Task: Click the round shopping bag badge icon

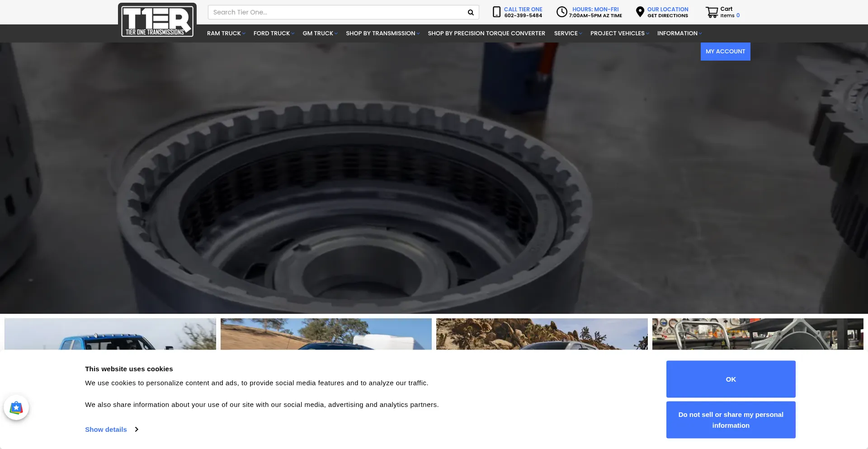Action: 16,407
